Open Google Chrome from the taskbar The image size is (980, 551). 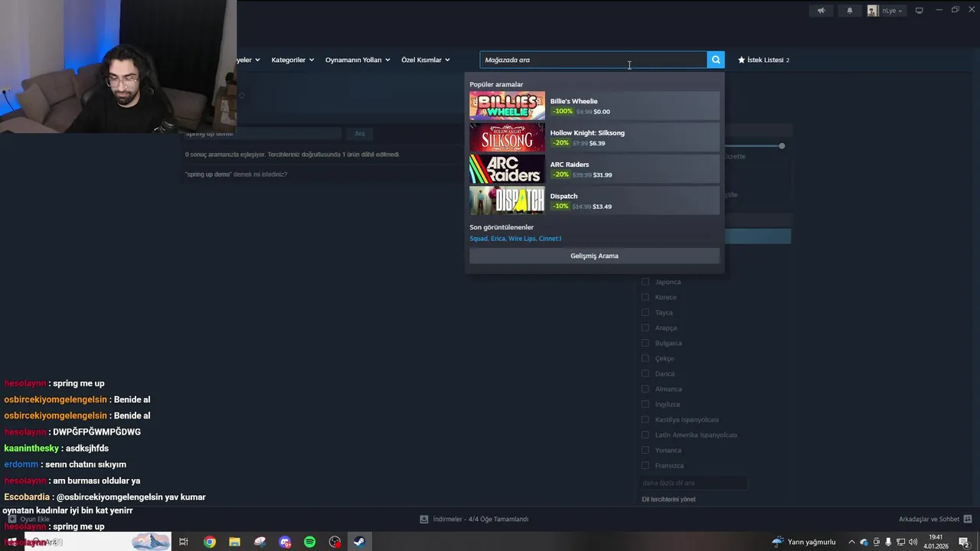[209, 542]
